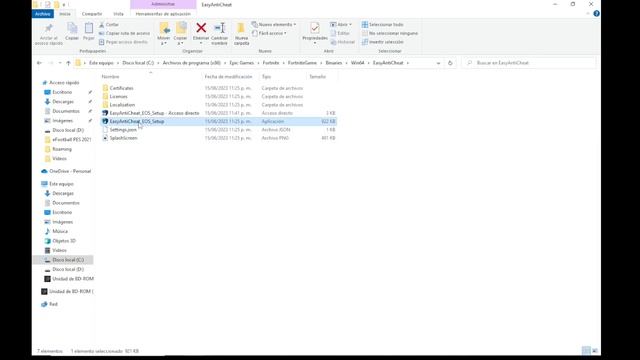Image resolution: width=640 pixels, height=360 pixels.
Task: Click FortniteGame in the breadcrumb path
Action: [302, 63]
